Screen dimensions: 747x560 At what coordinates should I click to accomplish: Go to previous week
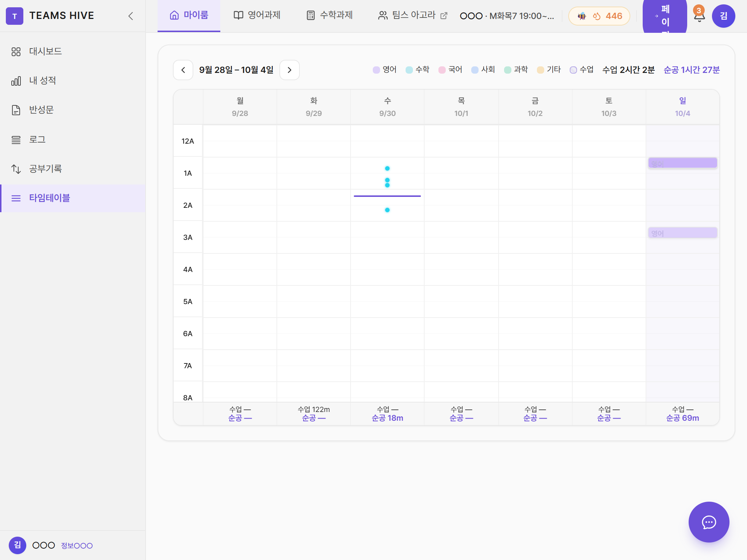click(x=183, y=70)
